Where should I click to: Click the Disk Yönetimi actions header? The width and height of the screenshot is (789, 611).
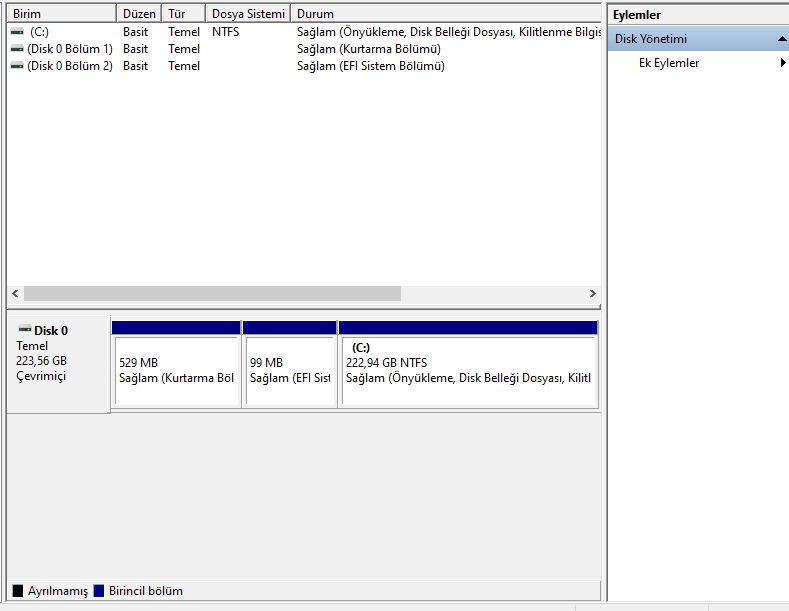point(698,39)
